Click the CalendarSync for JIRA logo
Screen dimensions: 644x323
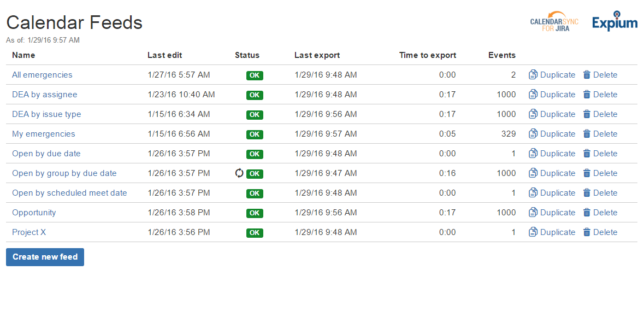554,22
